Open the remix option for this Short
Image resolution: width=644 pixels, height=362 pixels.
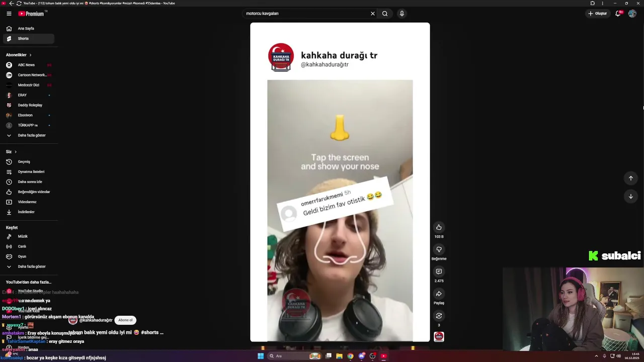pos(439,316)
